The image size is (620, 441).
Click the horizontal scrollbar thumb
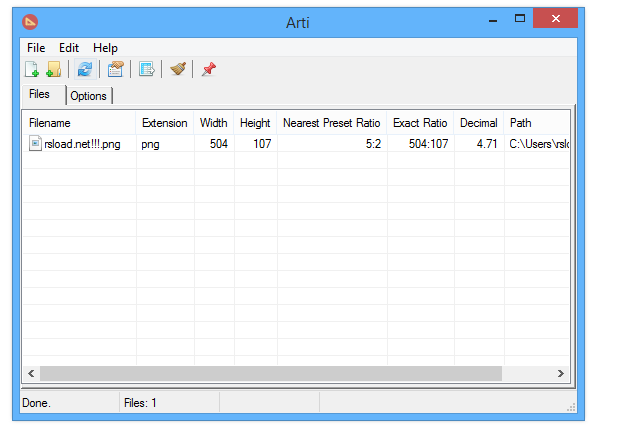[271, 373]
